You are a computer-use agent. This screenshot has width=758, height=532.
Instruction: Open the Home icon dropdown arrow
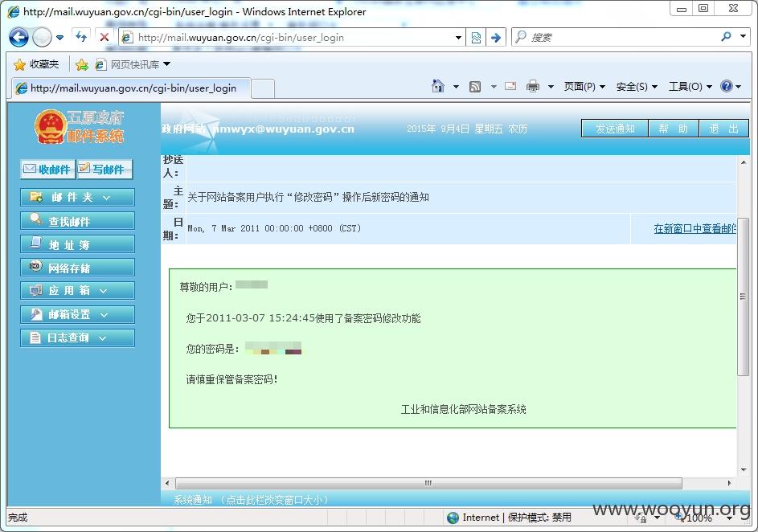[456, 87]
